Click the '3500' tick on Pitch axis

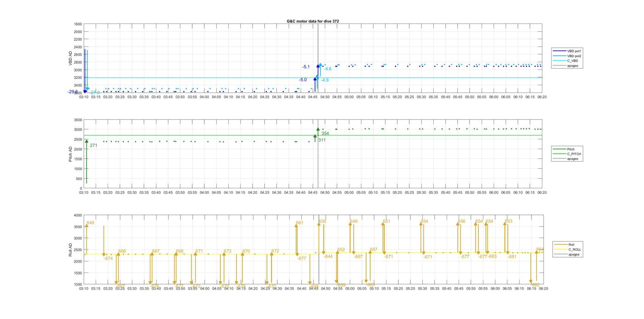(78, 120)
